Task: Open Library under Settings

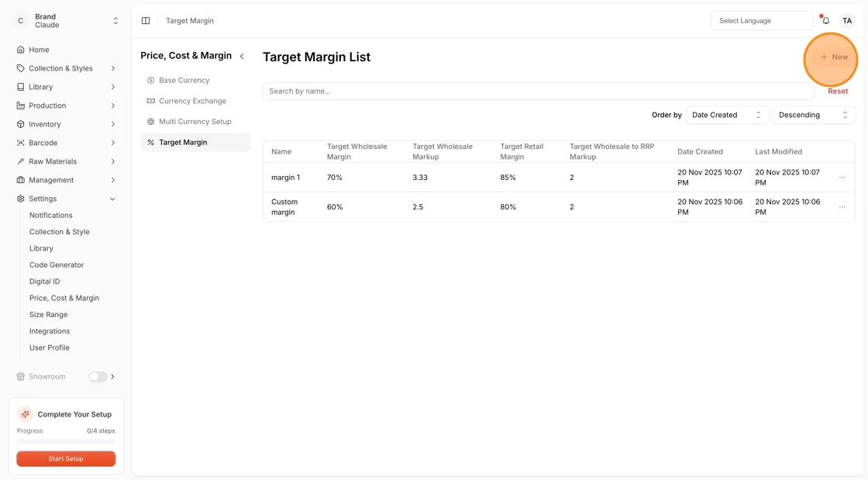Action: (41, 248)
